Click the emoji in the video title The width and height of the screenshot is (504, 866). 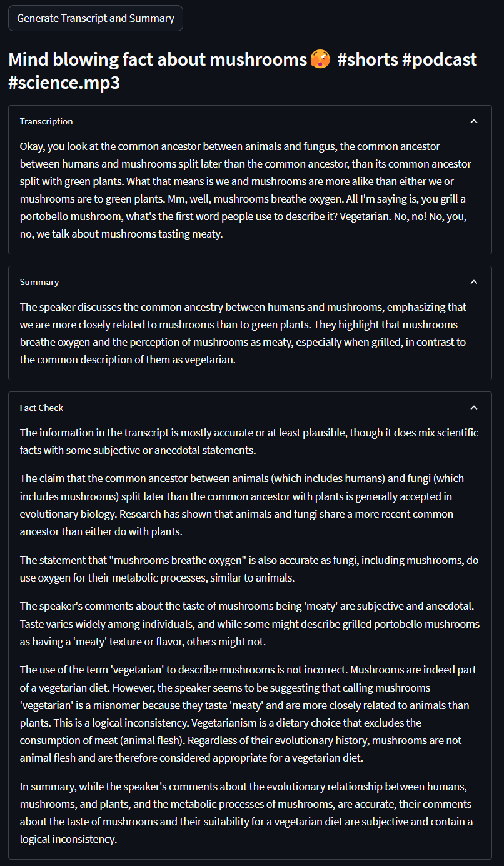[x=316, y=58]
